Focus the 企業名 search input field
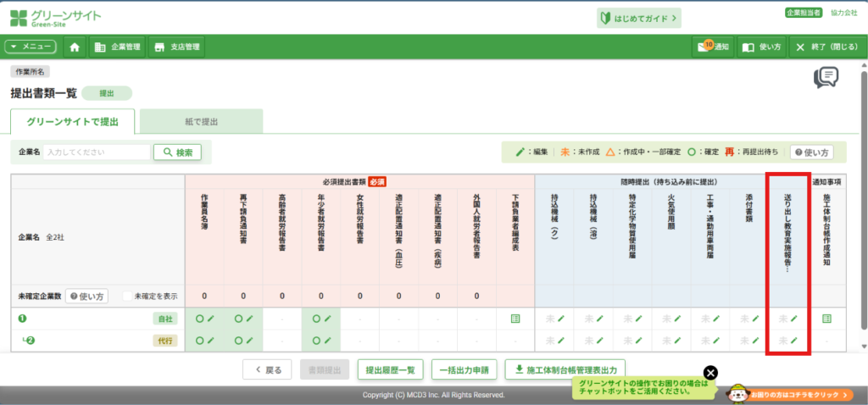This screenshot has height=405, width=868. coord(97,153)
